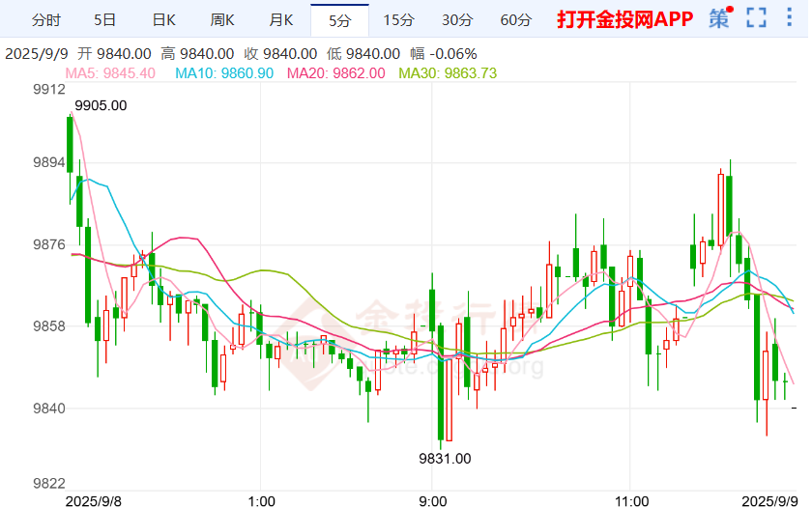Open the 60分 interval tab

(516, 20)
